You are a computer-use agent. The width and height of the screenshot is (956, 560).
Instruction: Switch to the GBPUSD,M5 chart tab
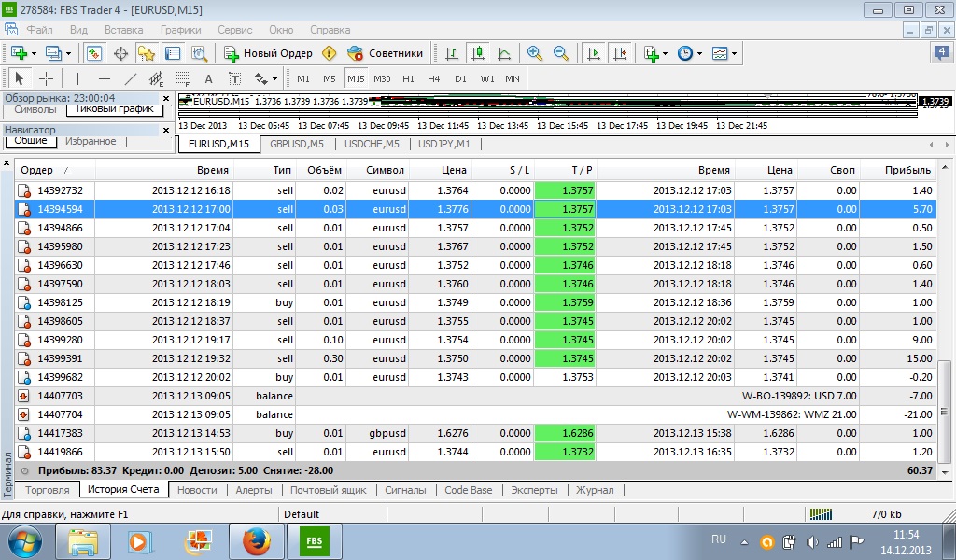[x=297, y=144]
